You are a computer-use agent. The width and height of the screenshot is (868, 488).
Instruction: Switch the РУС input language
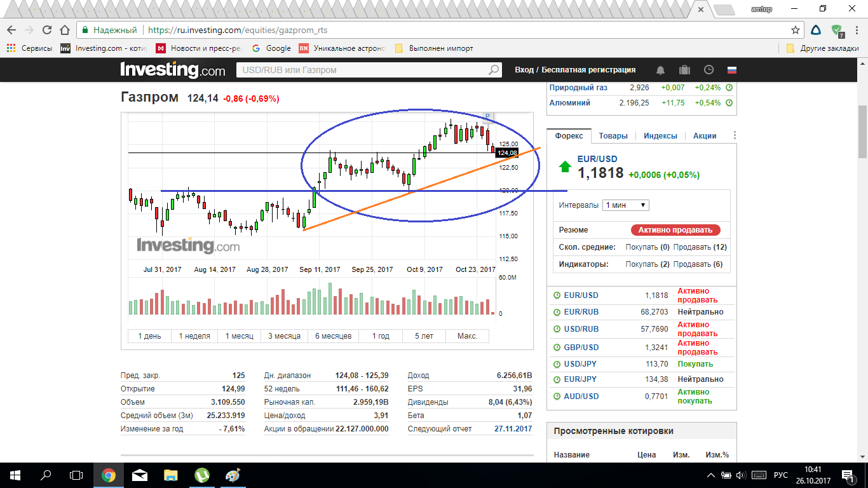(x=780, y=475)
